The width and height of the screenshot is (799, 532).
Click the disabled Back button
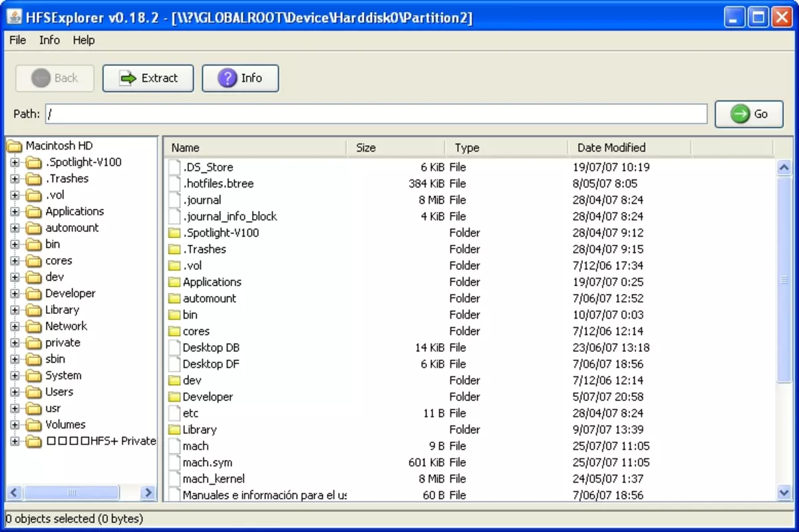[55, 78]
